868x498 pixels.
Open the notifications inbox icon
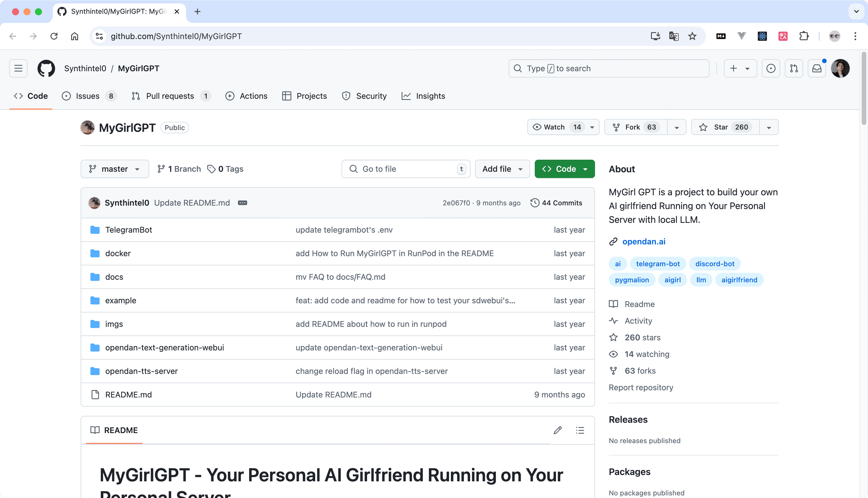[817, 68]
